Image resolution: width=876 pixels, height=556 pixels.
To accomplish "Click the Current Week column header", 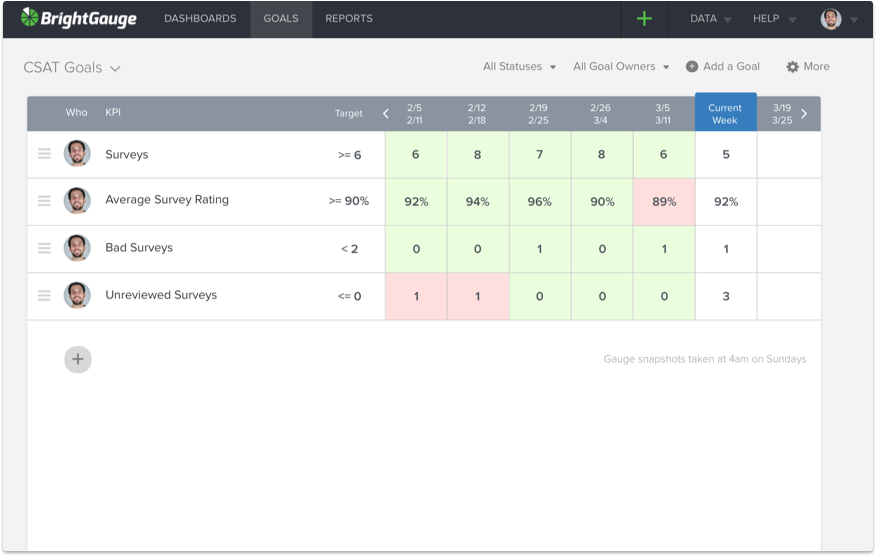I will click(x=725, y=113).
